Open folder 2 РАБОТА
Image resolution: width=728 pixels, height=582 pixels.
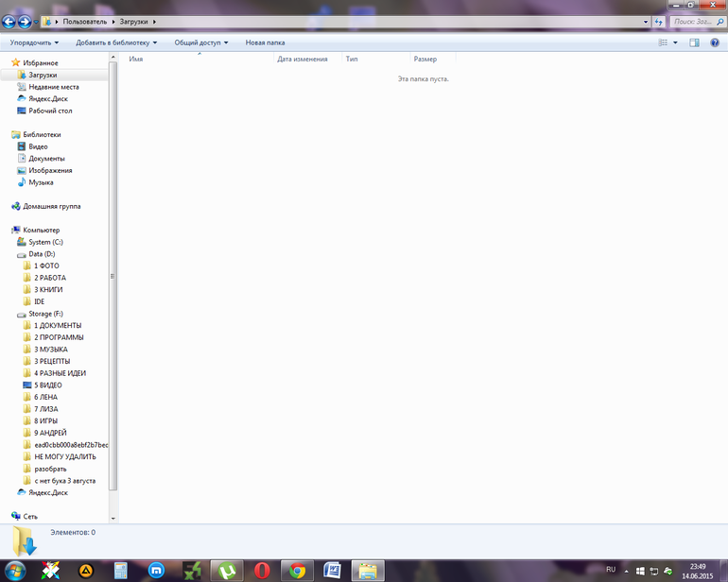coord(50,278)
